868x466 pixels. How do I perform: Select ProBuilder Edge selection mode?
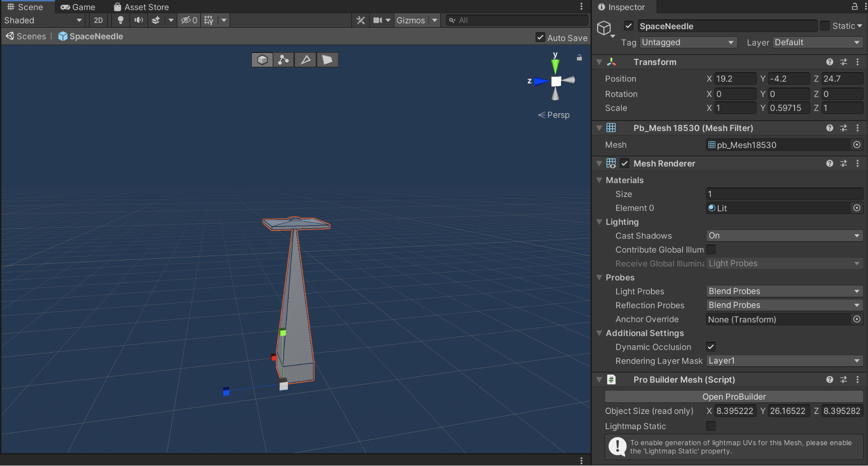click(305, 60)
